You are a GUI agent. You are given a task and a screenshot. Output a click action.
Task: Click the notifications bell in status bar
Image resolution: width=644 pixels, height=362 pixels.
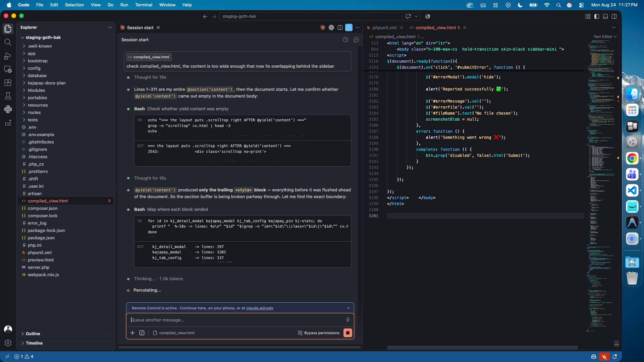click(x=615, y=357)
